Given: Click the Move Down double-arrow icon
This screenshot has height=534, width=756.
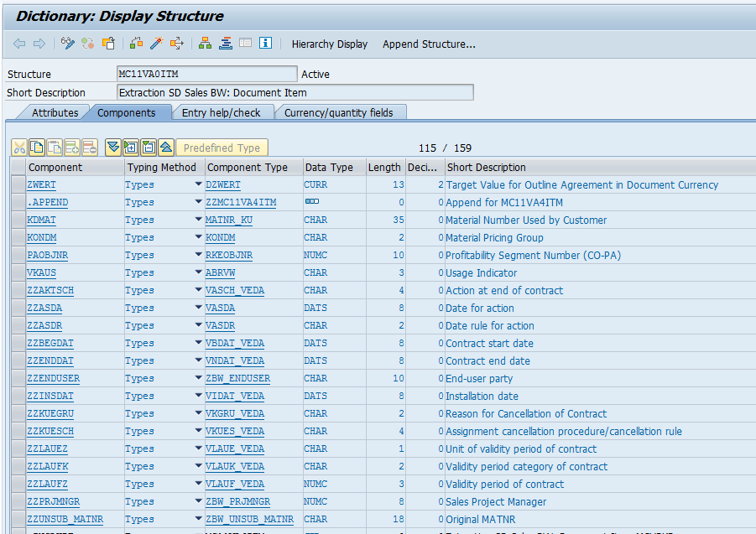Looking at the screenshot, I should (x=112, y=148).
